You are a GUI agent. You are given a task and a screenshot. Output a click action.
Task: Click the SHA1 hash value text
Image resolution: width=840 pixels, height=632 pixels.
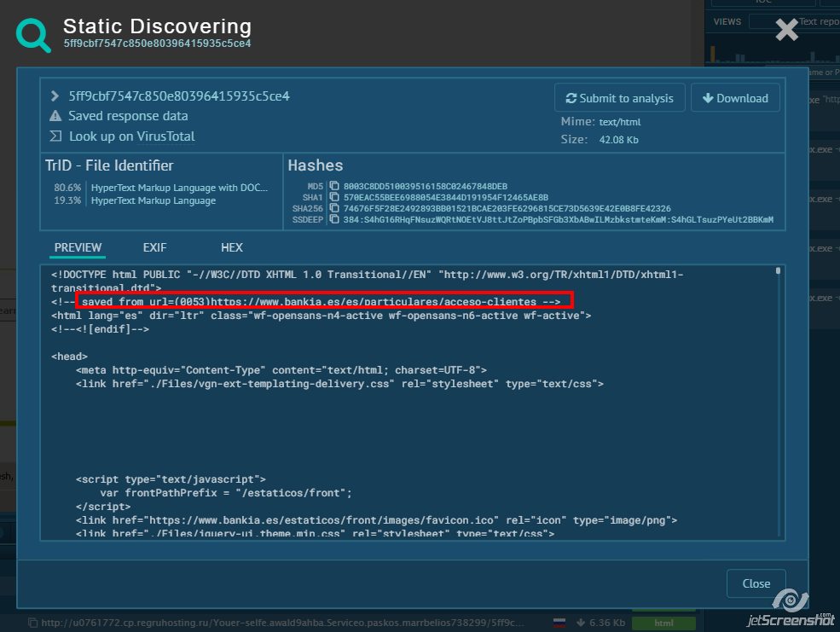pos(446,197)
